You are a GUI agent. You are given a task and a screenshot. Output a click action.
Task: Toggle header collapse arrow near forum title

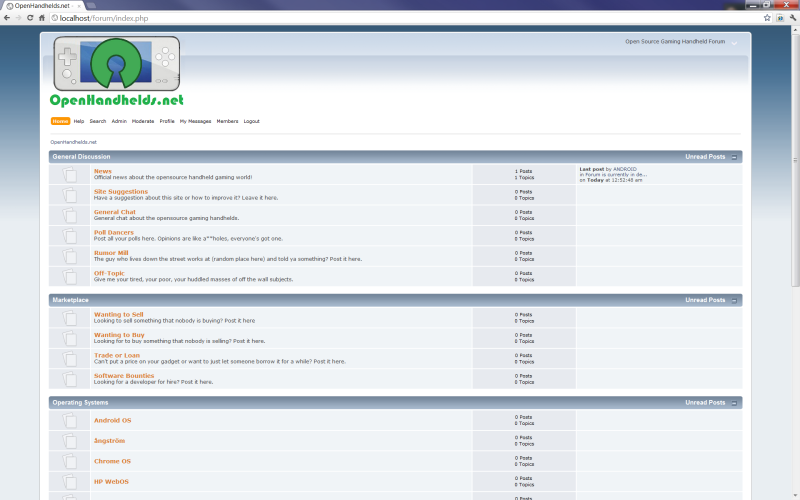pyautogui.click(x=734, y=43)
